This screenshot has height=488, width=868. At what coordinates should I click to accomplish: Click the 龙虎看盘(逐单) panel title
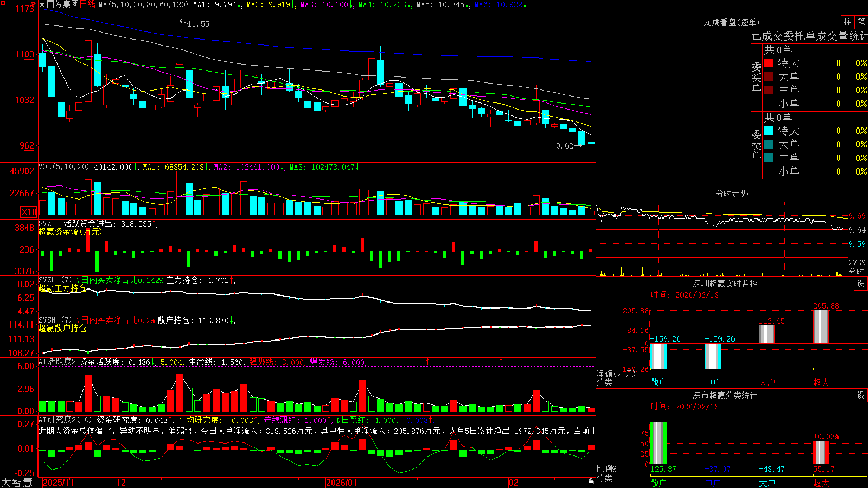point(732,22)
